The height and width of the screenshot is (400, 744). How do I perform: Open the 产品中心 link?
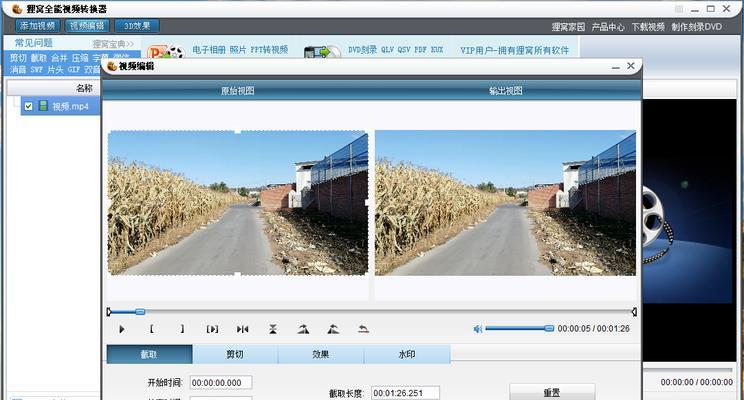pyautogui.click(x=608, y=27)
